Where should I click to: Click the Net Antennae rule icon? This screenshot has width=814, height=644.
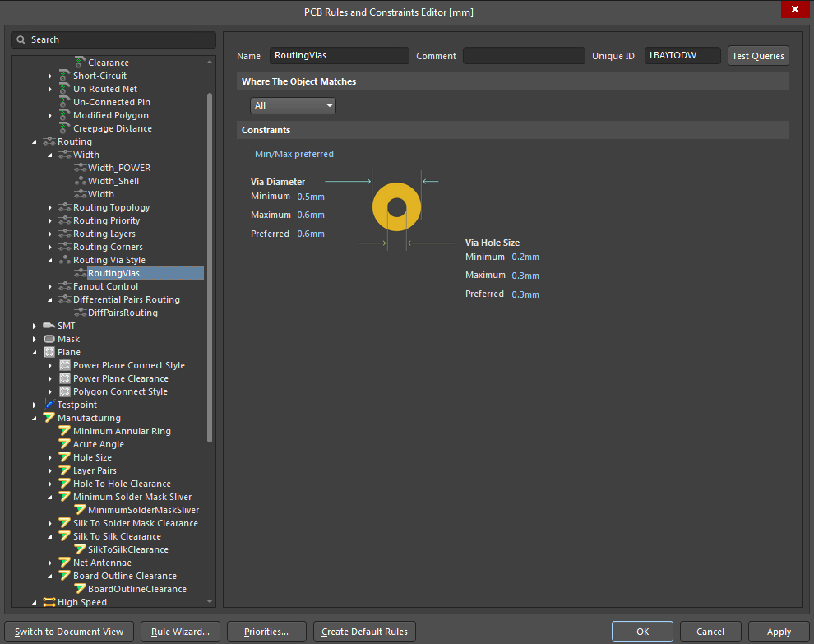pos(64,563)
